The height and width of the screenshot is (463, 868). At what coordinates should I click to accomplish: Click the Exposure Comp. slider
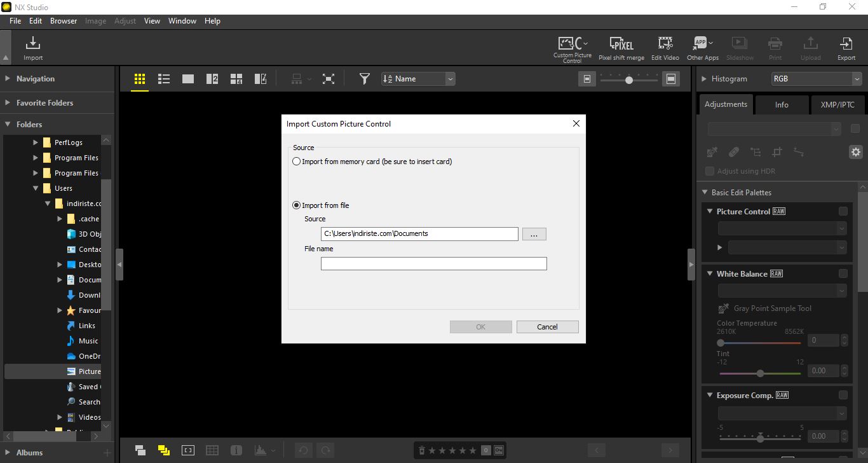click(x=760, y=438)
